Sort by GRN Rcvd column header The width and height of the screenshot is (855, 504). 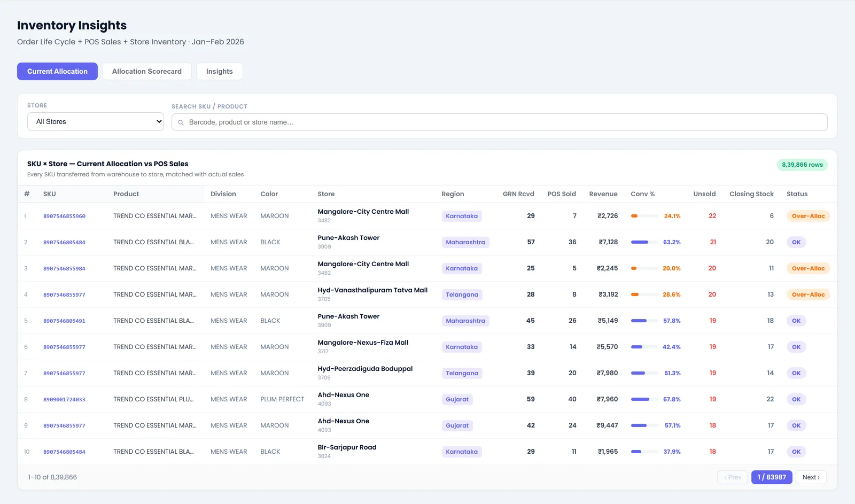pos(518,194)
